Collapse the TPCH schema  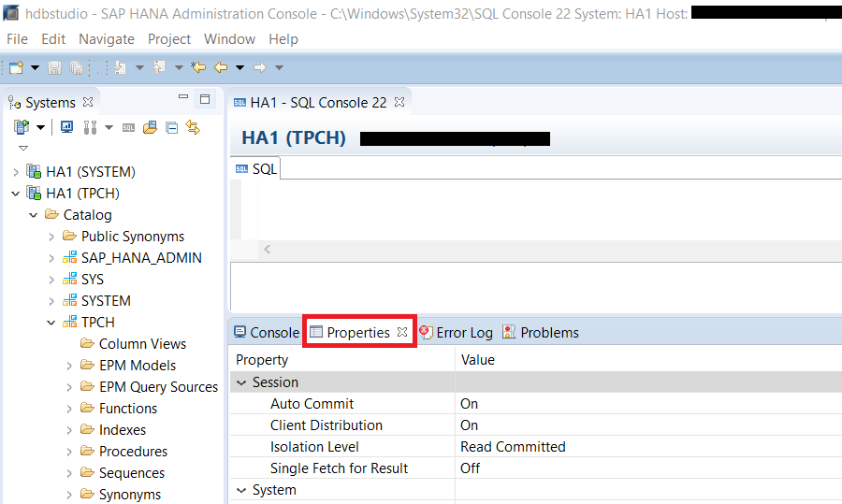tap(51, 322)
